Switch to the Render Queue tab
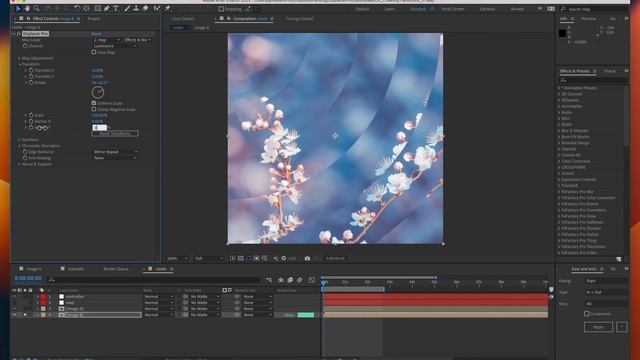The height and width of the screenshot is (360, 640). pyautogui.click(x=116, y=269)
